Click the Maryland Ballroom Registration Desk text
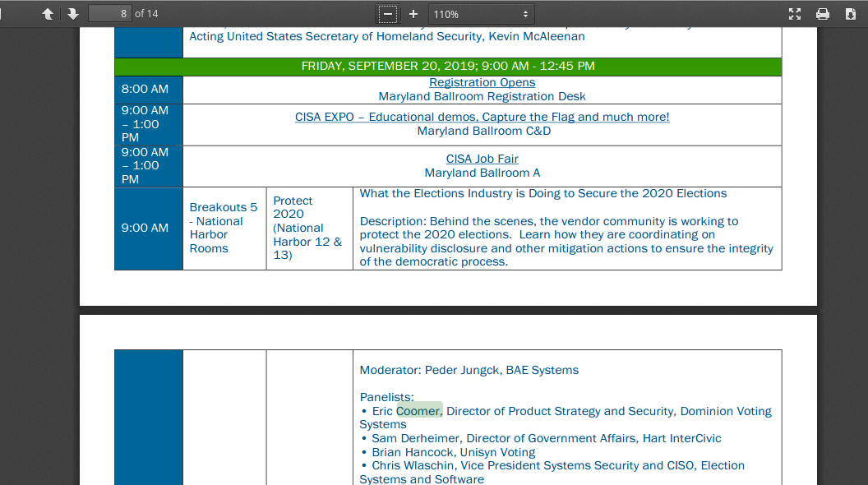Viewport: 868px width, 485px height. click(x=482, y=96)
